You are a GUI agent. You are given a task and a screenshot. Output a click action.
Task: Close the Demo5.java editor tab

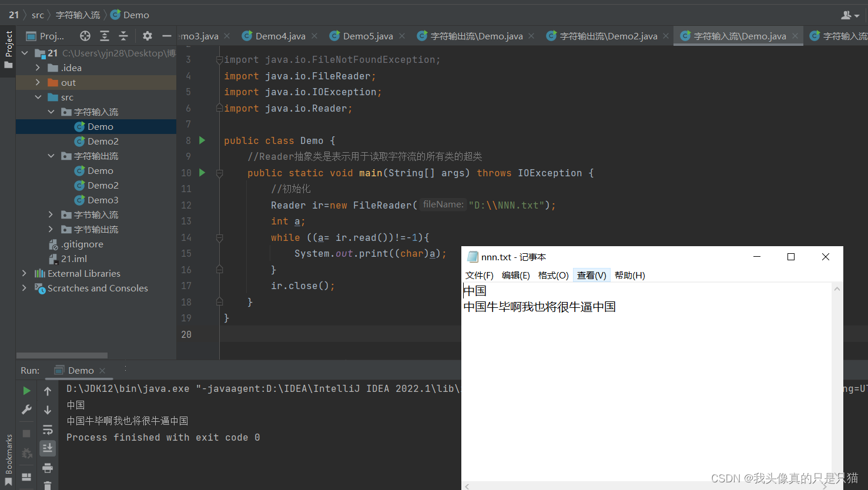402,36
